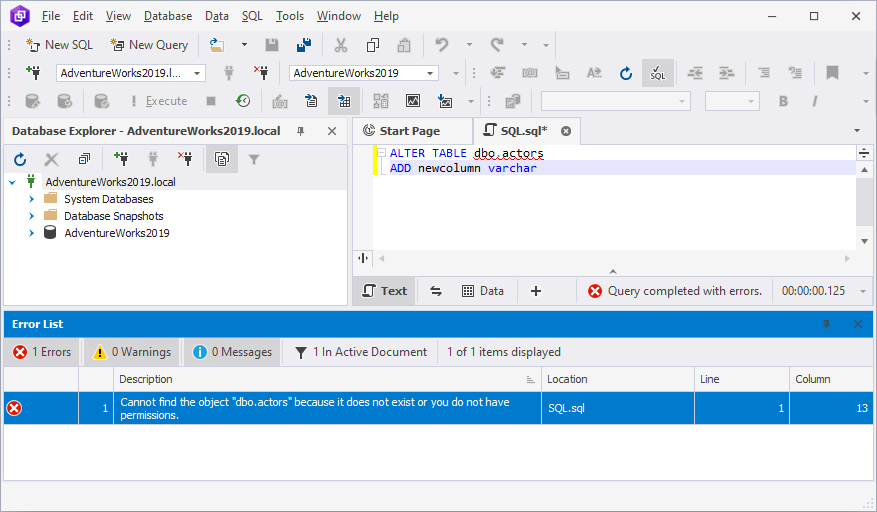The image size is (877, 512).
Task: Open the empty font name combo box
Action: tap(616, 101)
